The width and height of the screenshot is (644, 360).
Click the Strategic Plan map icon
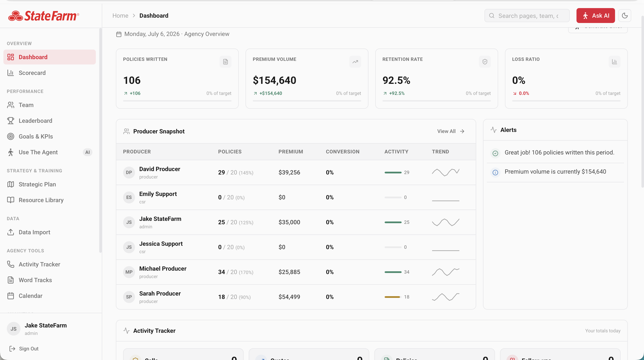[10, 184]
